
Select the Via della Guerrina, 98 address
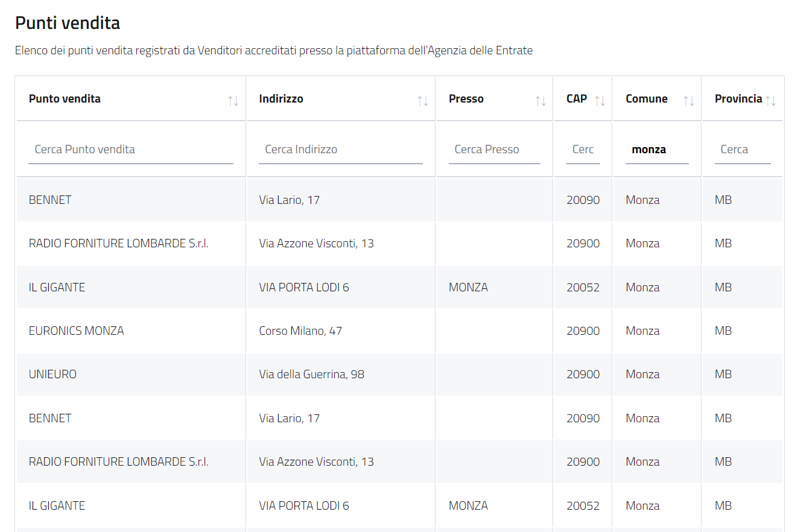[x=311, y=374]
